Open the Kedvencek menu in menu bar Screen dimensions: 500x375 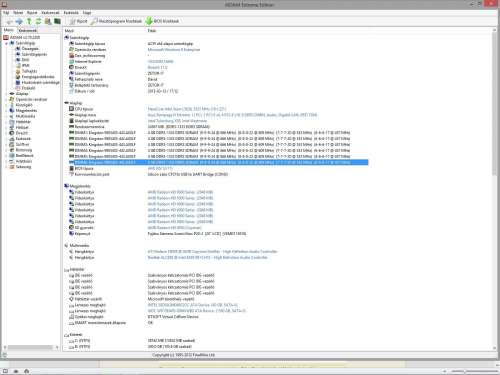(50, 13)
